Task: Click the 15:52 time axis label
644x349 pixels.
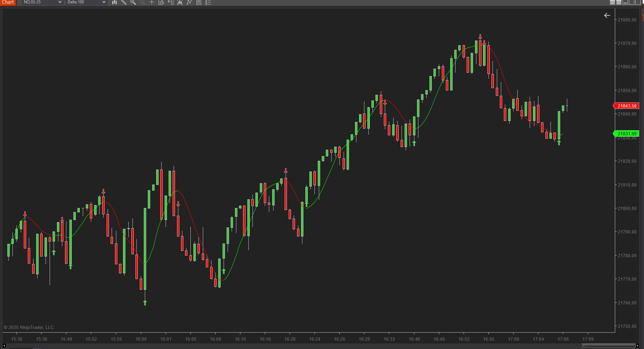Action: (91, 339)
